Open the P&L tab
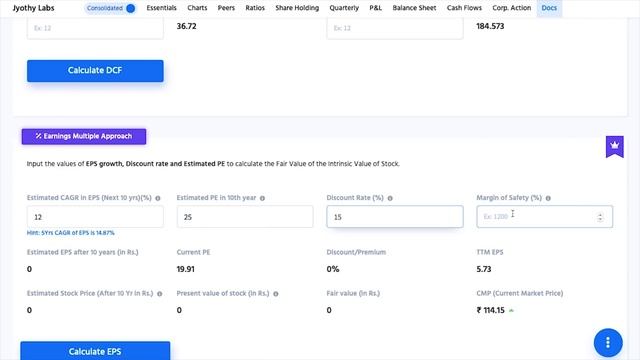This screenshot has height=360, width=640. 376,8
